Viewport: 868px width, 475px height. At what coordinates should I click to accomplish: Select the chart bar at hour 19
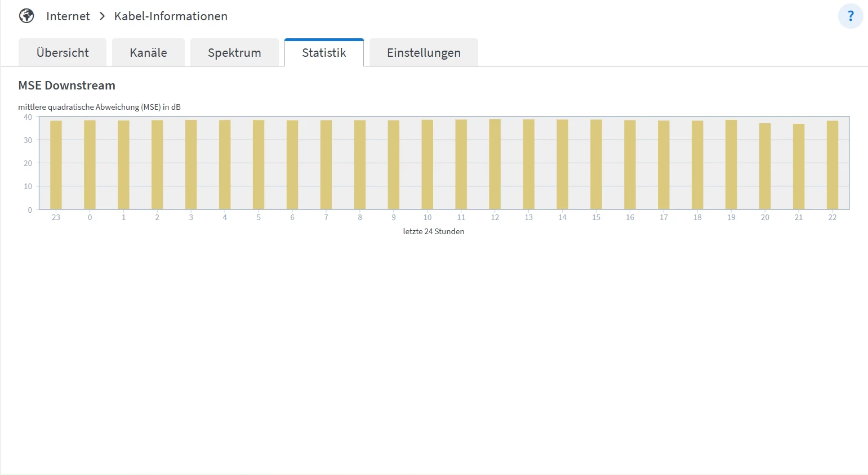click(731, 164)
